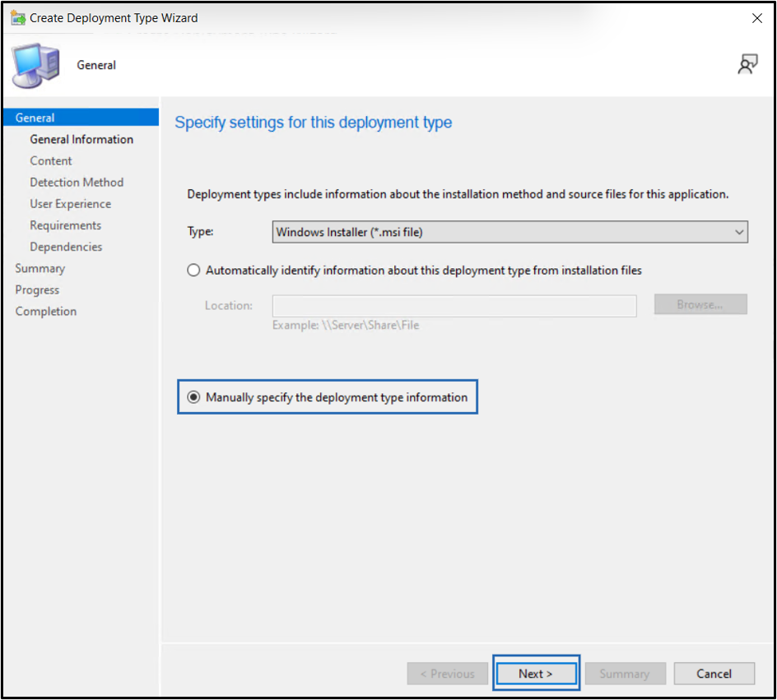Go to General Information step
This screenshot has width=777, height=700.
(81, 140)
